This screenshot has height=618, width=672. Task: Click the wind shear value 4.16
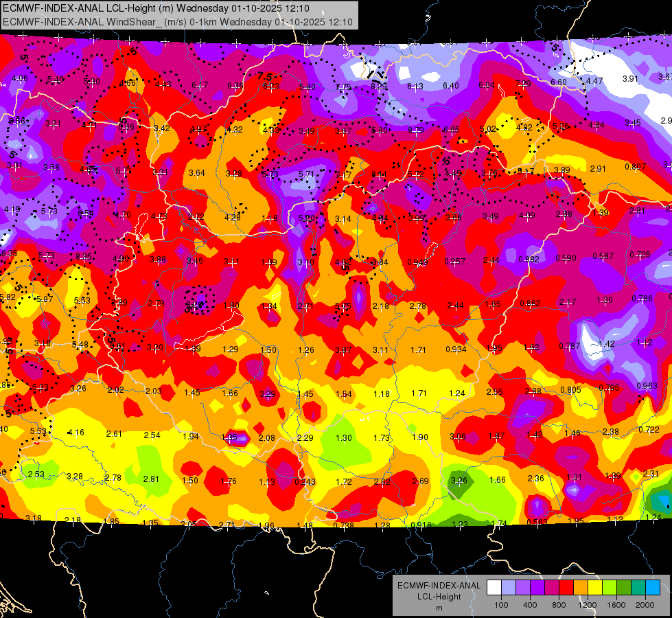(x=76, y=433)
